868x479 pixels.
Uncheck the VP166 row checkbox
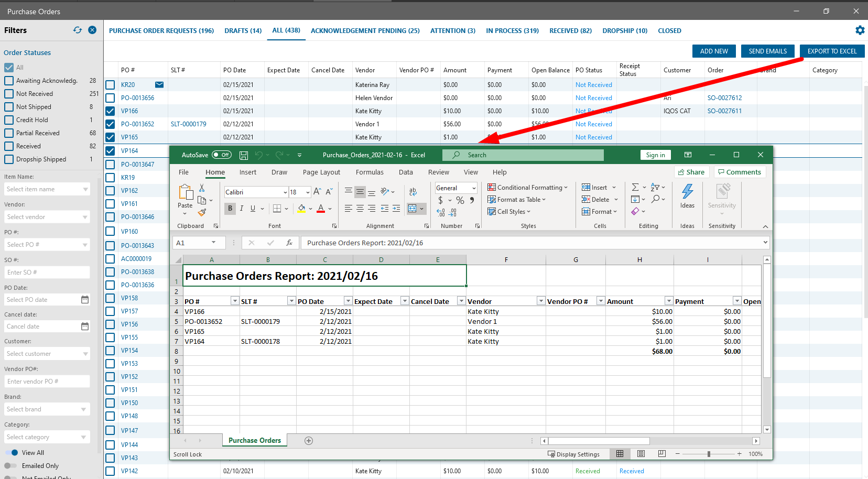tap(110, 111)
